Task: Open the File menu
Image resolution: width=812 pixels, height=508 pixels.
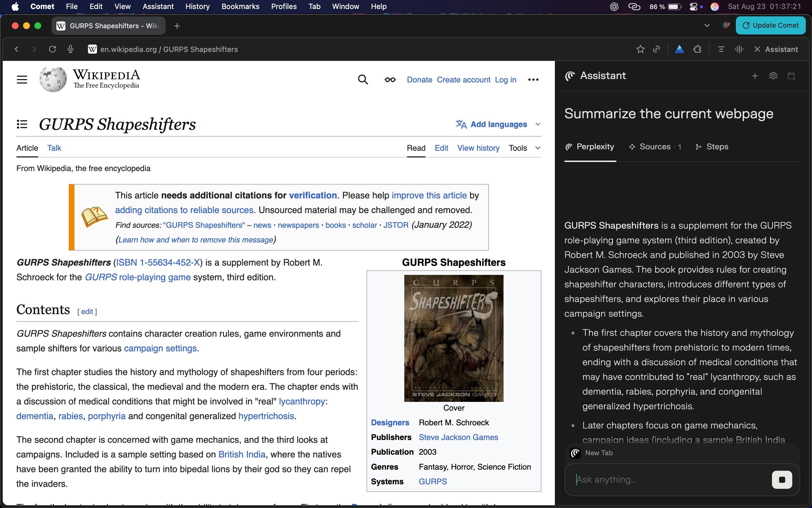Action: (71, 6)
